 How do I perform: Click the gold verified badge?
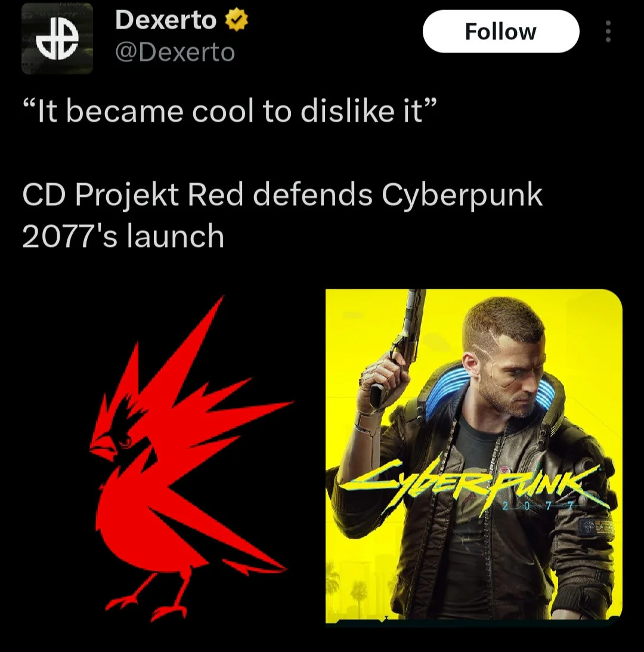click(x=237, y=20)
